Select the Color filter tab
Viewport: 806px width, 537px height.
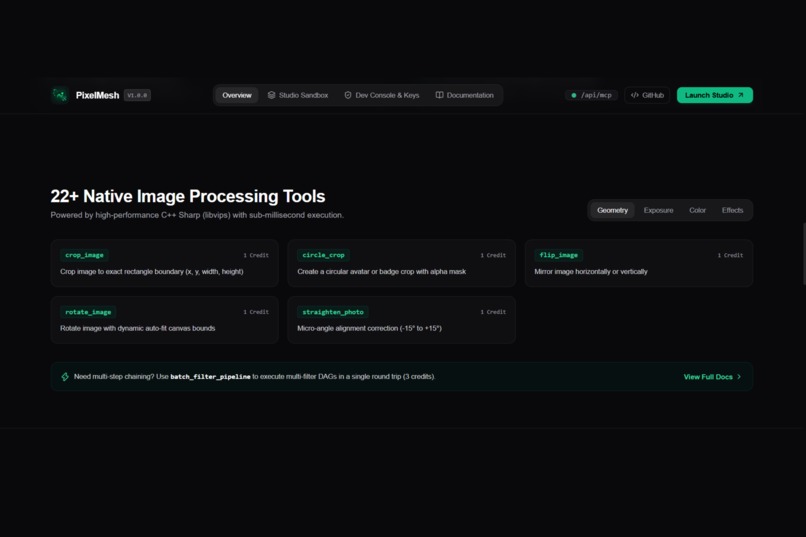(698, 210)
